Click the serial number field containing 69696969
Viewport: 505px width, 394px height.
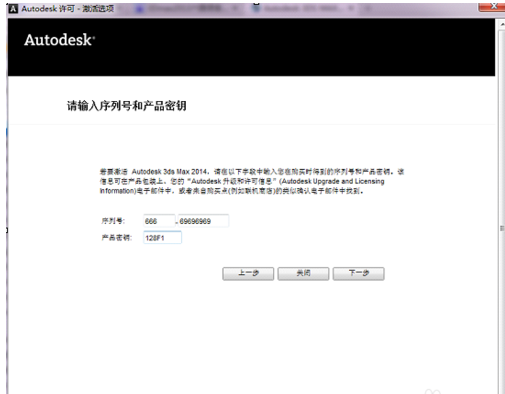point(203,221)
